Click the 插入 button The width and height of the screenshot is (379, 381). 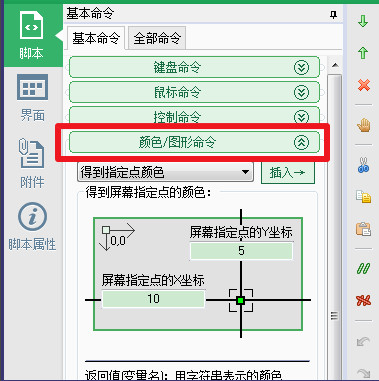point(288,173)
